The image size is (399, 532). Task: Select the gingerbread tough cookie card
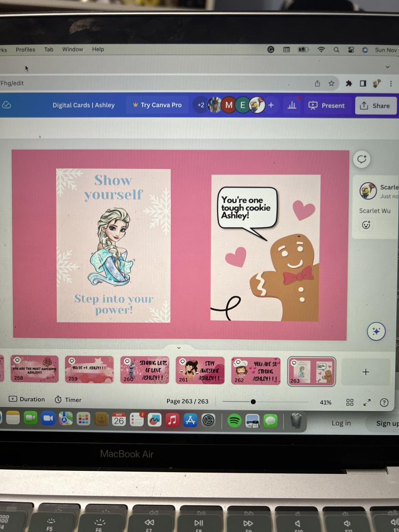[x=265, y=248]
